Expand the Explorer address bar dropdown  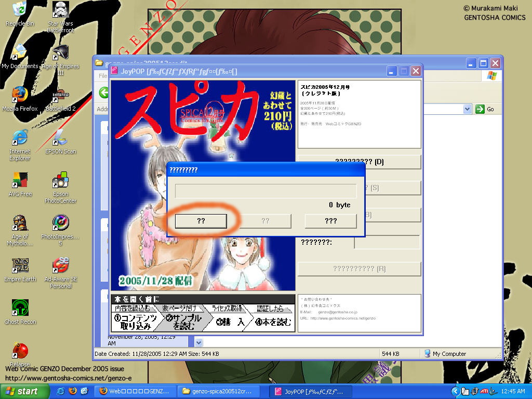(467, 109)
